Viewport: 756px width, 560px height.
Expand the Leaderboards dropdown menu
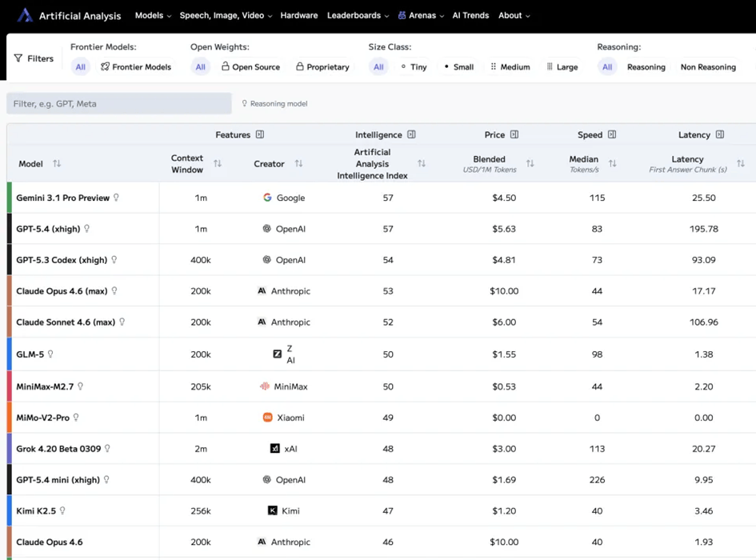tap(358, 15)
